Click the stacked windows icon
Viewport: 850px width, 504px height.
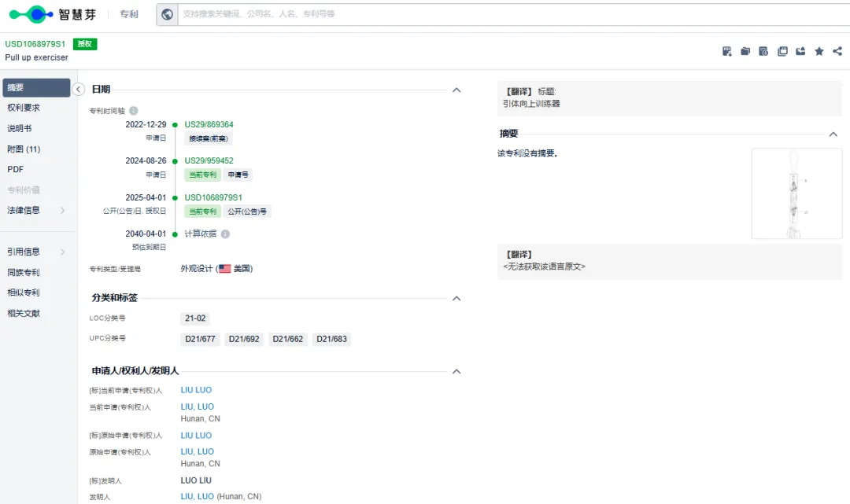coord(782,51)
